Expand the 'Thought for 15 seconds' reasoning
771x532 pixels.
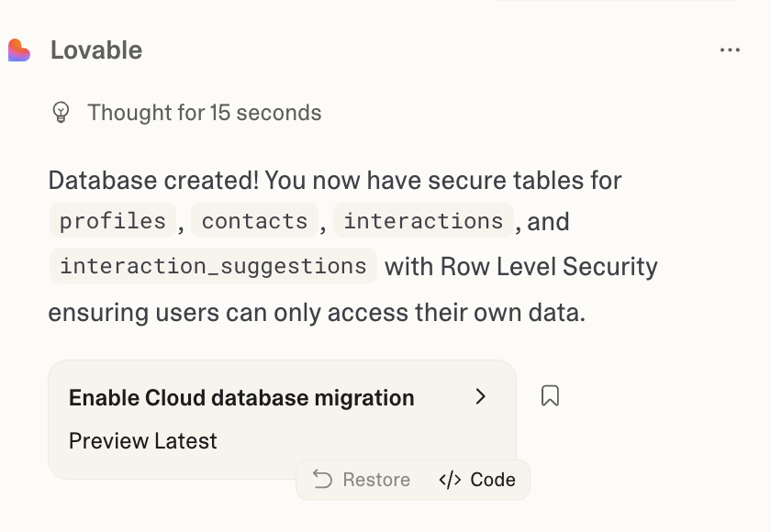pos(204,113)
